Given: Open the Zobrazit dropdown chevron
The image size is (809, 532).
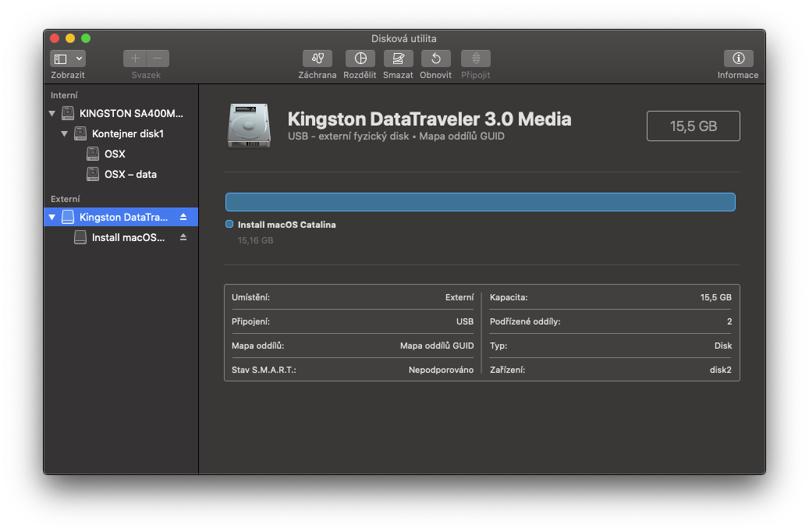Looking at the screenshot, I should click(x=79, y=59).
